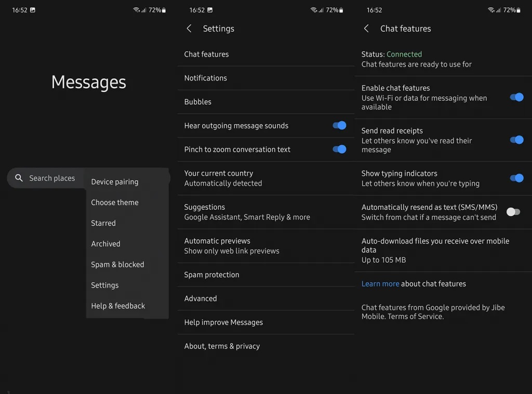
Task: Tap the Jibe Mobile Terms of Service text
Action: 433,312
